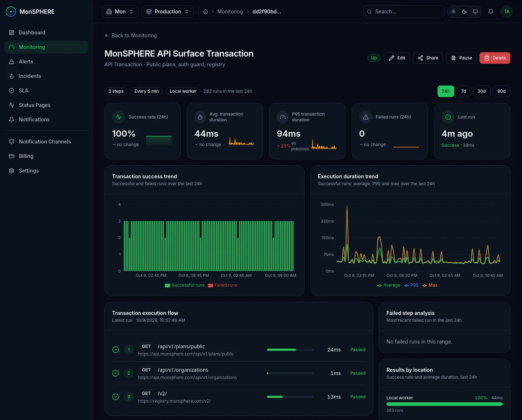Click the Search input field

(404, 12)
